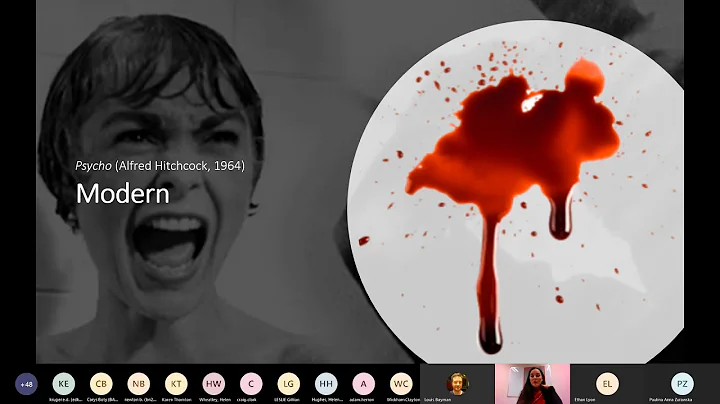
Task: Select the PZ participant avatar
Action: click(x=682, y=384)
